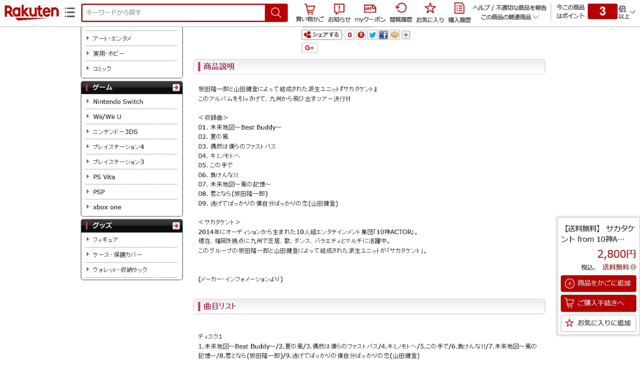640x375 pixels.
Task: Open browsing history (閲覧履歴) icon
Action: pyautogui.click(x=401, y=13)
